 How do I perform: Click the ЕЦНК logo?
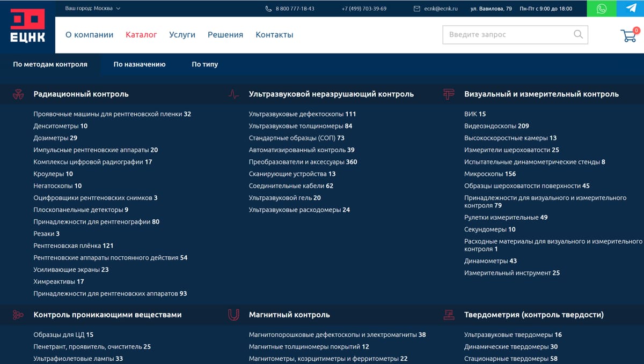coord(27,26)
